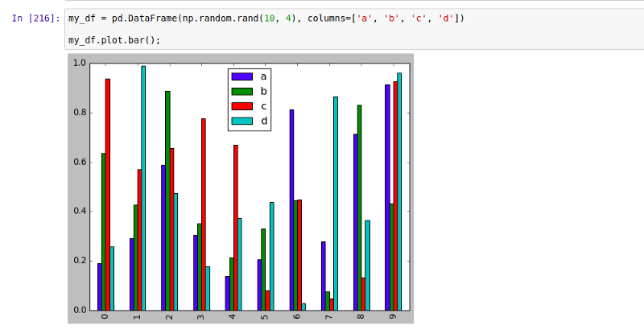This screenshot has height=334, width=644.
Task: Click the tall cyan d bar at index 7
Action: coord(336,204)
